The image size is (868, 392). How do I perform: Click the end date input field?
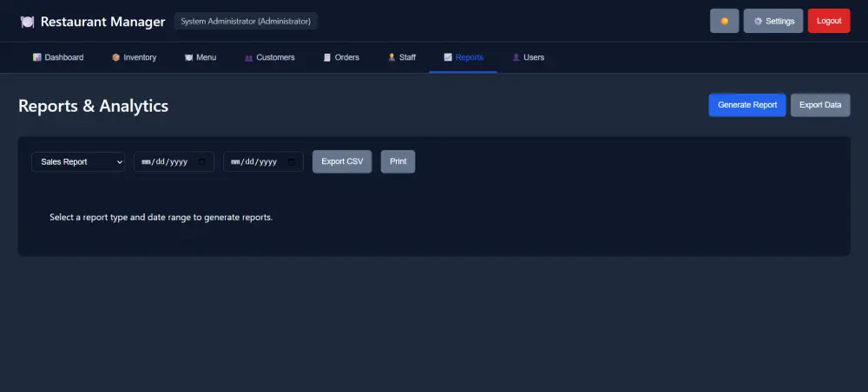[263, 162]
